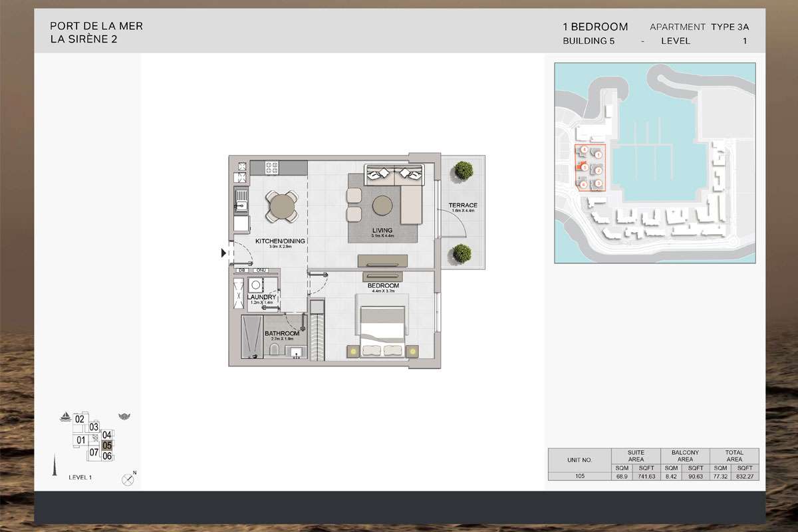Click the entrance arrow marker on floor plan

coord(224,253)
